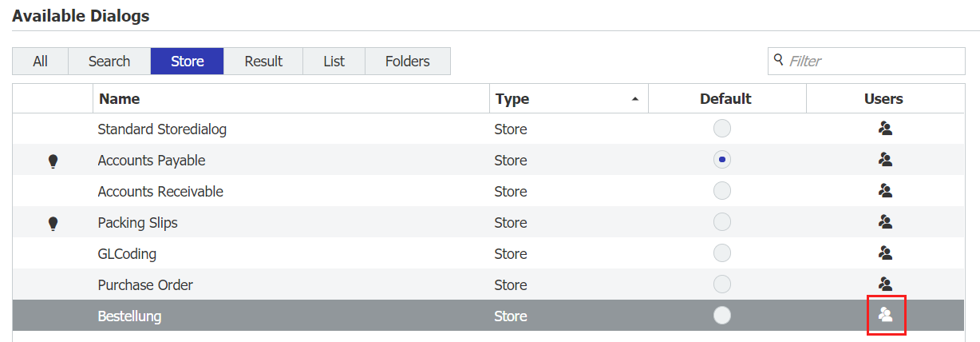Click users icon in Accounts Receivable row
The image size is (980, 342).
(x=884, y=191)
